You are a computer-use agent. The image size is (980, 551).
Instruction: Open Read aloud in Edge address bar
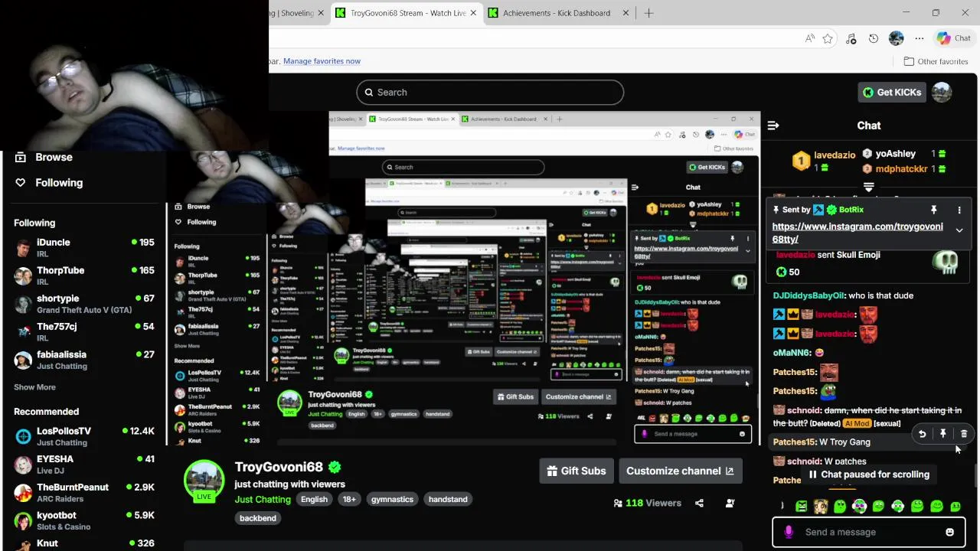click(x=810, y=38)
